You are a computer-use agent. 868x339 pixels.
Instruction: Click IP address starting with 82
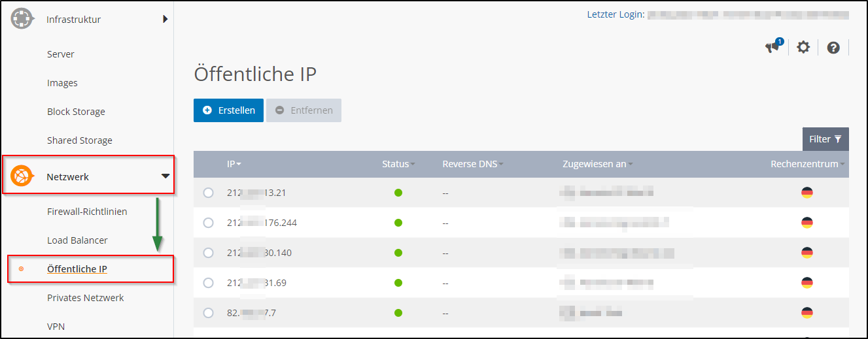(x=251, y=313)
